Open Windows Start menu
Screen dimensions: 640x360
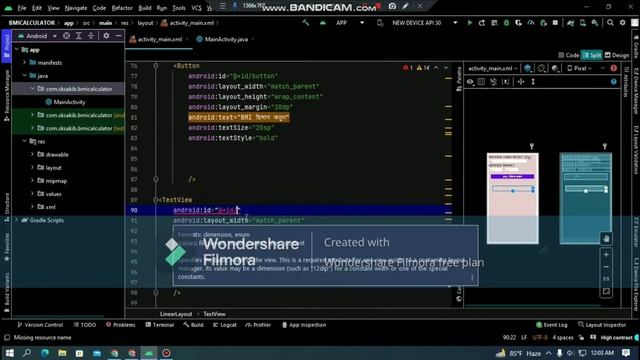[x=9, y=353]
